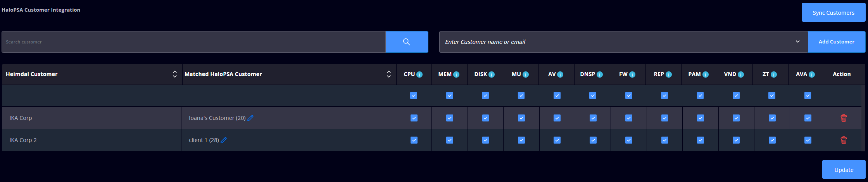Edit matched customer client 1 pencil icon
Image resolution: width=868 pixels, height=182 pixels.
pos(224,140)
